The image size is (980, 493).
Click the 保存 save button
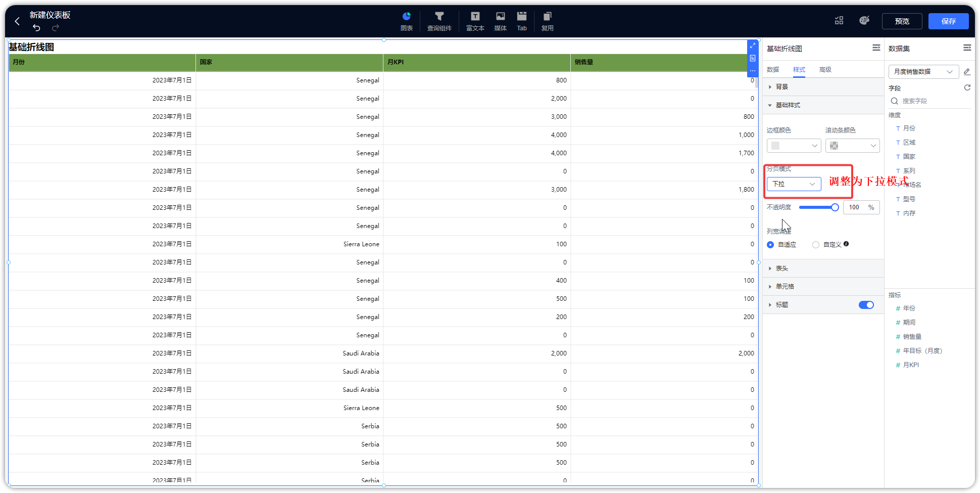pos(949,21)
